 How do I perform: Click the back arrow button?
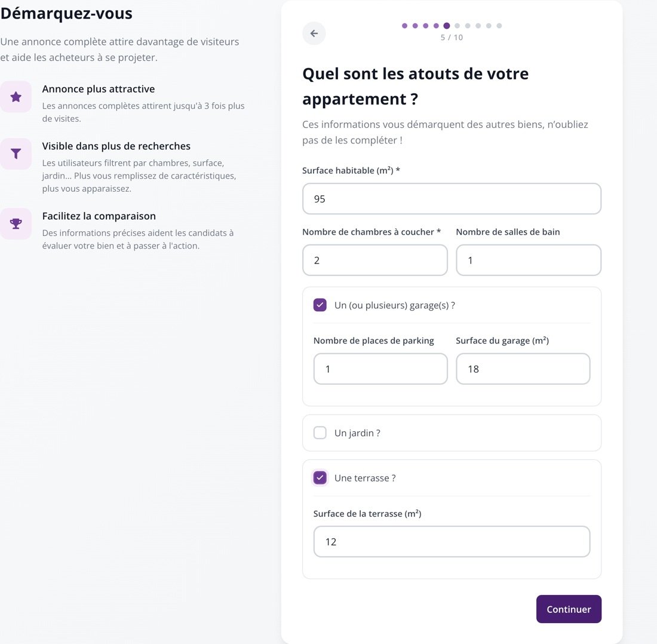click(314, 33)
